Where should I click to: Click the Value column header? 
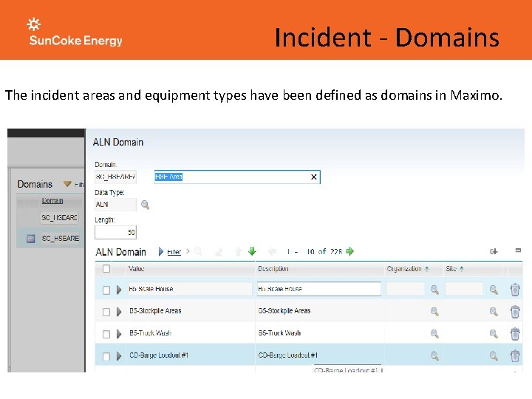click(137, 269)
